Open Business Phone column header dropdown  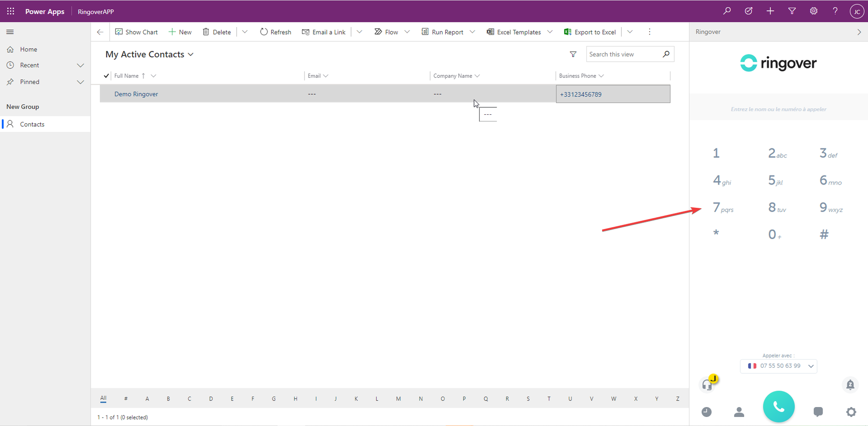coord(601,76)
